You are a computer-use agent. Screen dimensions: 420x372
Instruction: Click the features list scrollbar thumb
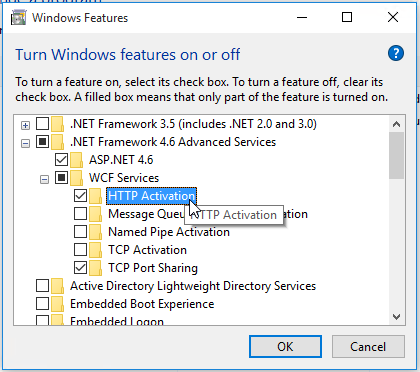(396, 155)
